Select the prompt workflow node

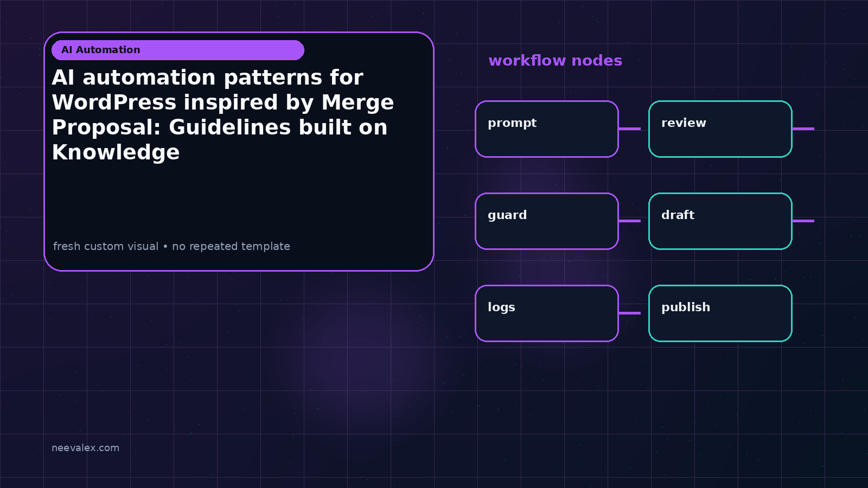point(547,129)
